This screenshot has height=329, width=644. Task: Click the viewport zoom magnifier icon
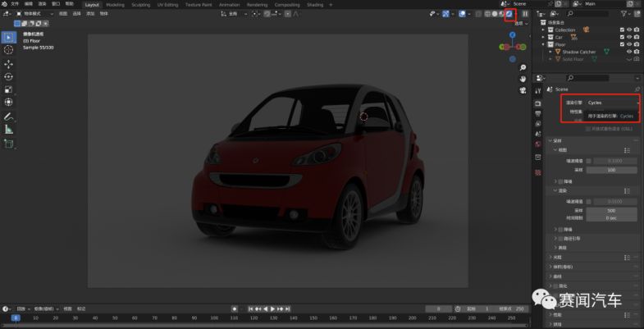[523, 67]
